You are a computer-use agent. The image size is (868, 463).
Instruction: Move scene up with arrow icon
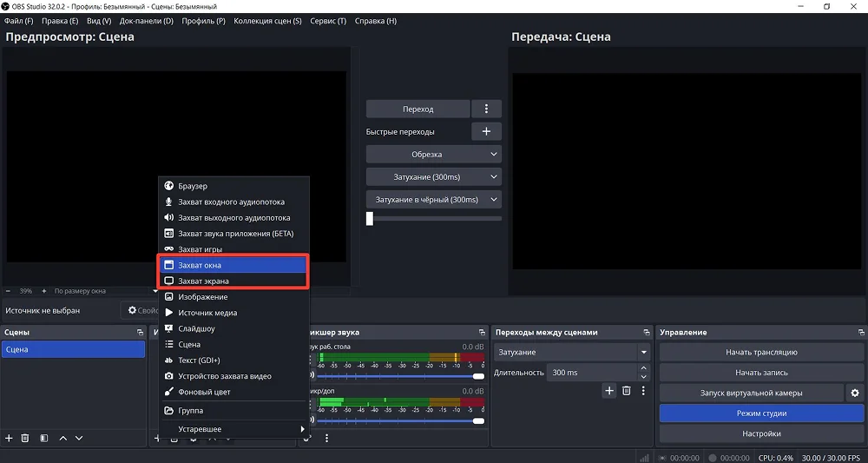click(x=62, y=439)
